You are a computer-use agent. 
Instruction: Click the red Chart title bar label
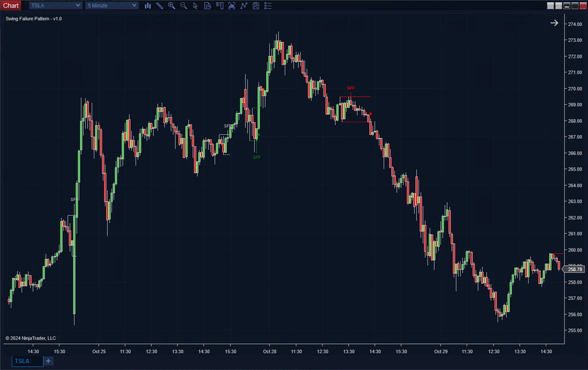[x=10, y=5]
